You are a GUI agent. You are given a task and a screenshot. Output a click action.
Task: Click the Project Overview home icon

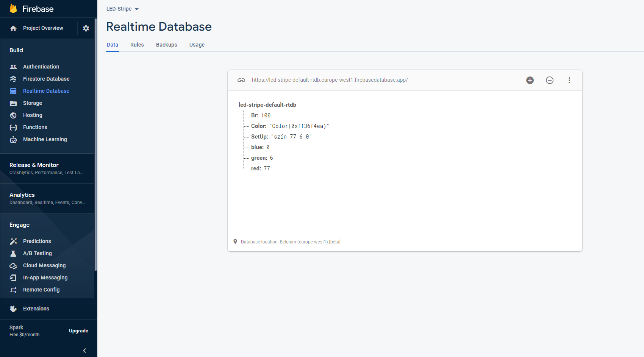click(x=13, y=28)
